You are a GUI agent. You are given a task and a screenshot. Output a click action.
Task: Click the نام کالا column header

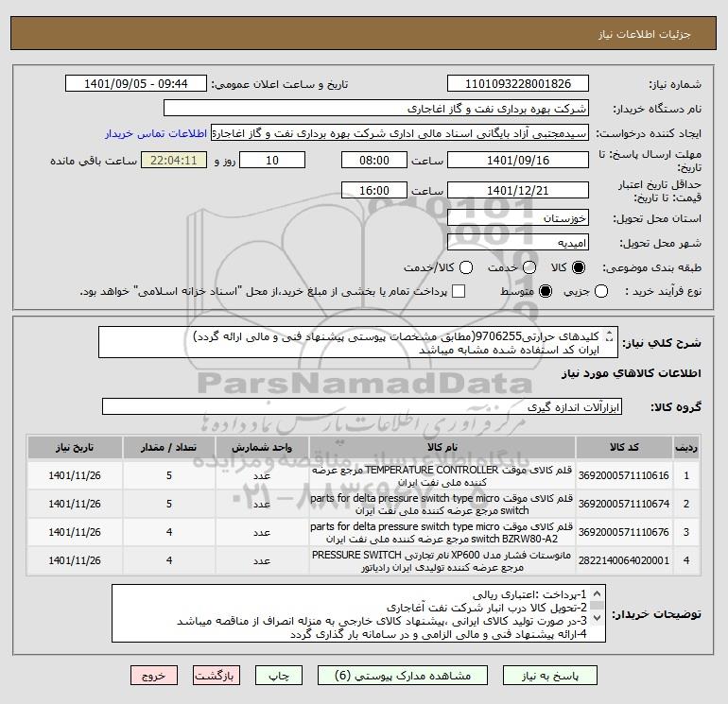click(442, 447)
